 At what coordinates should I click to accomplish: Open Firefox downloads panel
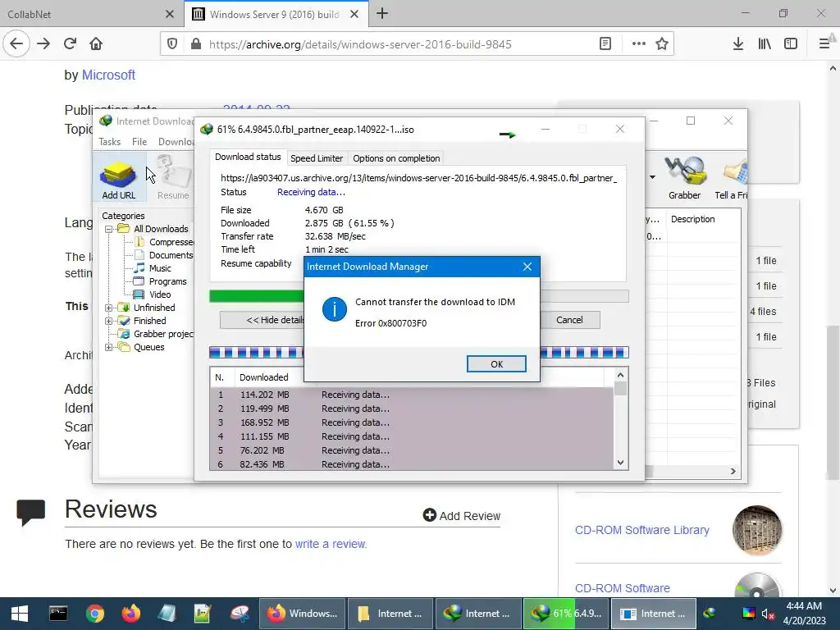point(737,44)
